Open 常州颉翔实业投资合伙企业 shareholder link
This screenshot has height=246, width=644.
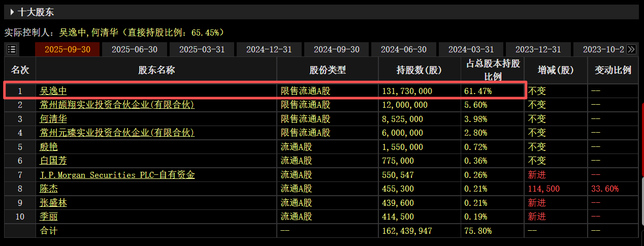coord(117,105)
